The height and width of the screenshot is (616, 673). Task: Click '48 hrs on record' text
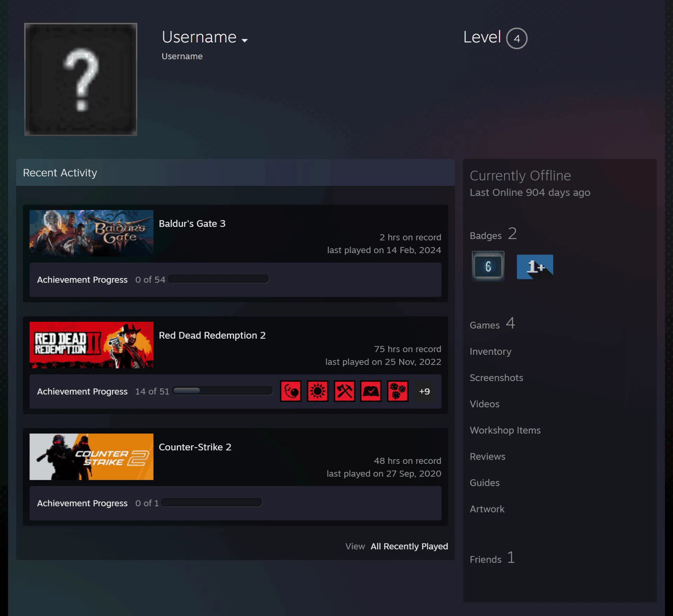(x=408, y=461)
